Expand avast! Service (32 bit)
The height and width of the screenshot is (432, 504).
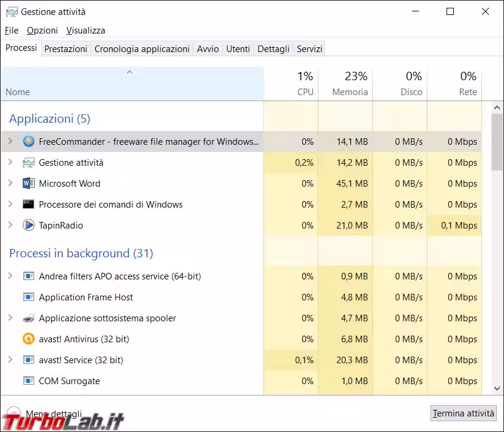[x=10, y=360]
